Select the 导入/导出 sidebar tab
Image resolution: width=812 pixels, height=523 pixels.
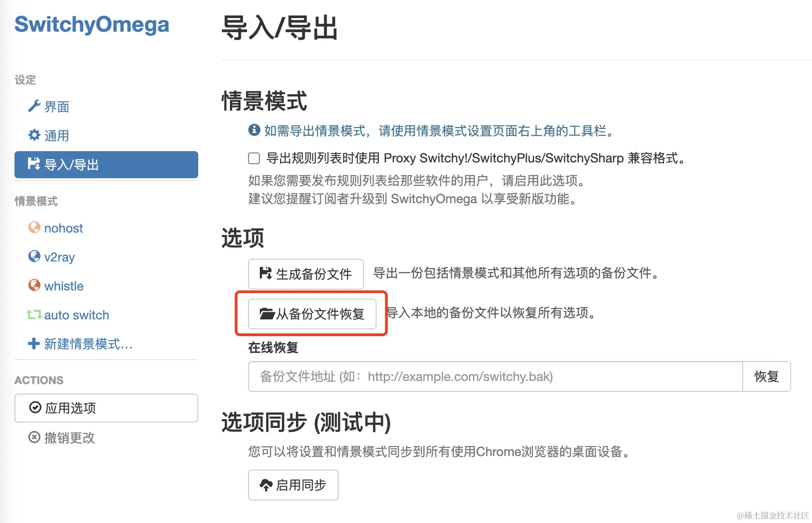tap(106, 165)
